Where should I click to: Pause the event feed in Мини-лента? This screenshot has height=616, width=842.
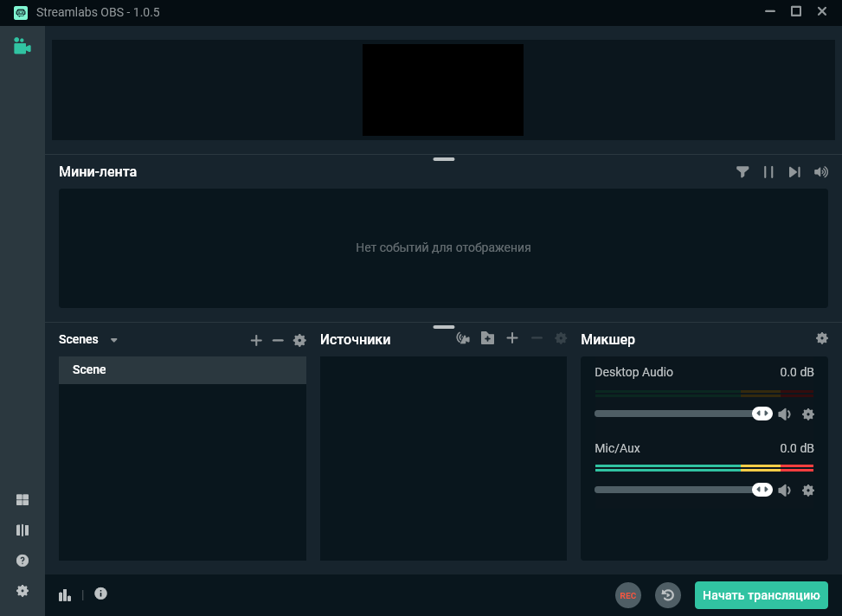(768, 171)
